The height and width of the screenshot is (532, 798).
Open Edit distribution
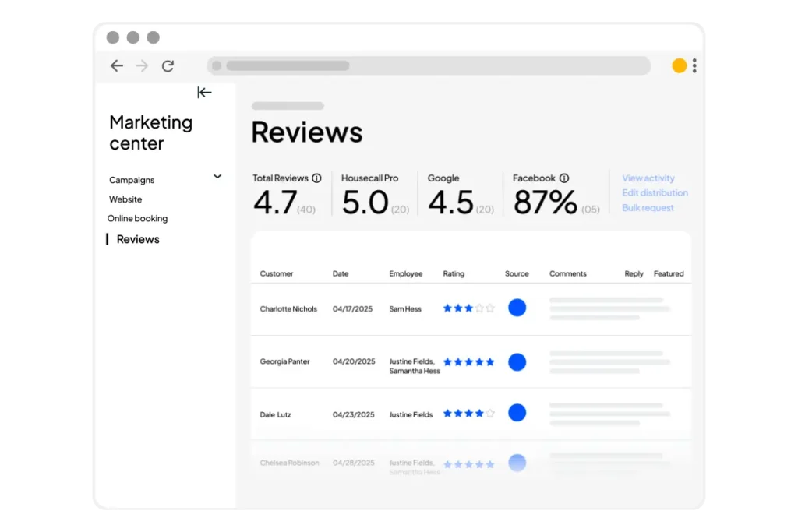click(655, 193)
